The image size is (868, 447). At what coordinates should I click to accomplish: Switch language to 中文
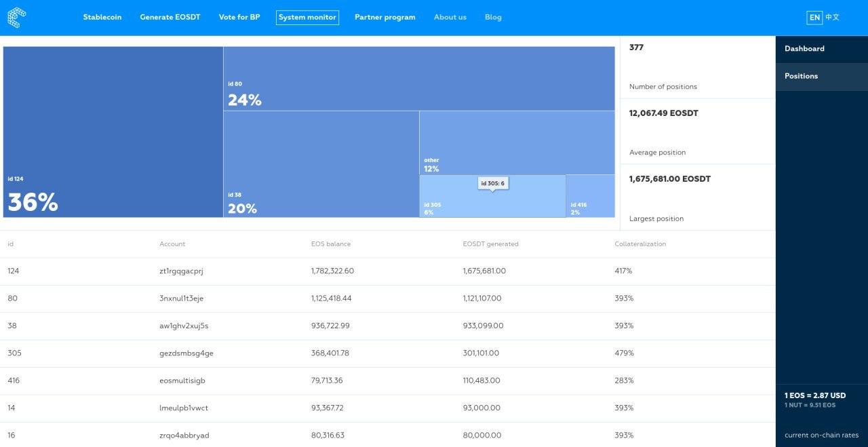(x=832, y=18)
